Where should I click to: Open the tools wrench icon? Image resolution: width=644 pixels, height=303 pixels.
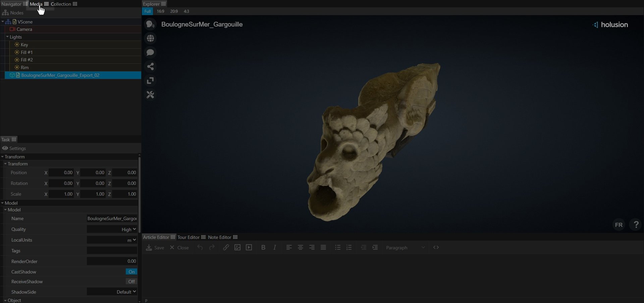pyautogui.click(x=150, y=95)
